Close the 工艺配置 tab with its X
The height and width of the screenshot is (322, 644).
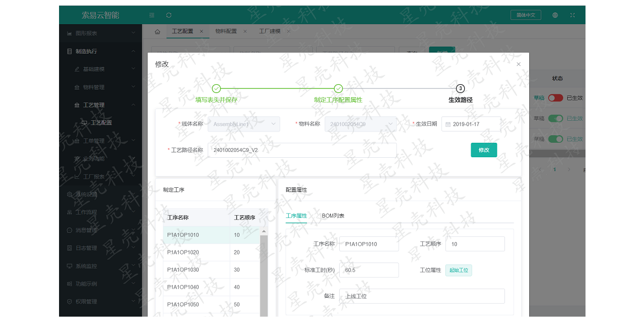tap(201, 31)
